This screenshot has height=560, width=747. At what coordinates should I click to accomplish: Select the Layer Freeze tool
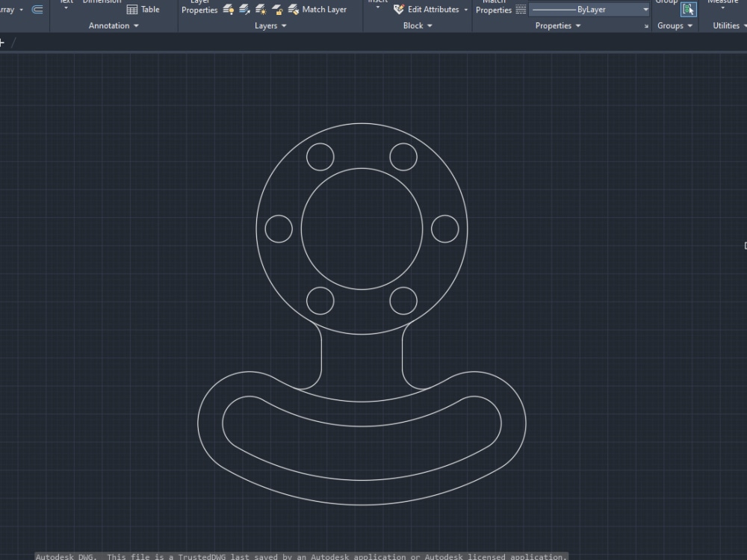260,9
